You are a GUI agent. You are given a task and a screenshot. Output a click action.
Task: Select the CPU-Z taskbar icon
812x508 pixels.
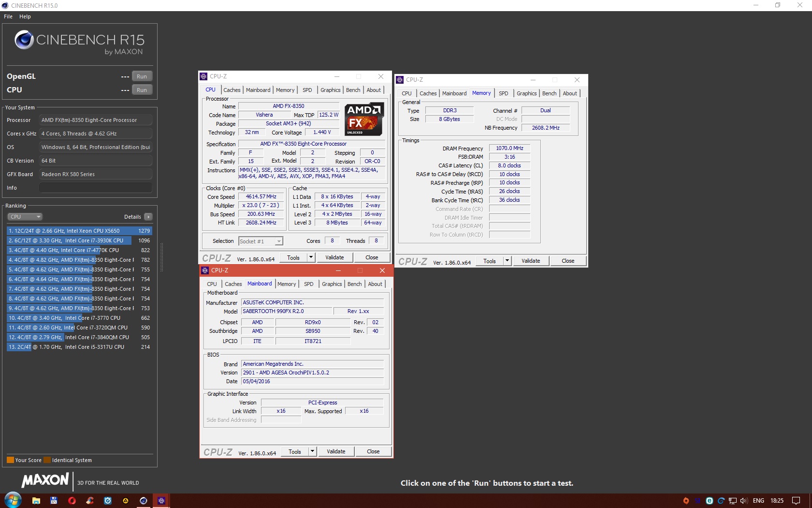(161, 501)
